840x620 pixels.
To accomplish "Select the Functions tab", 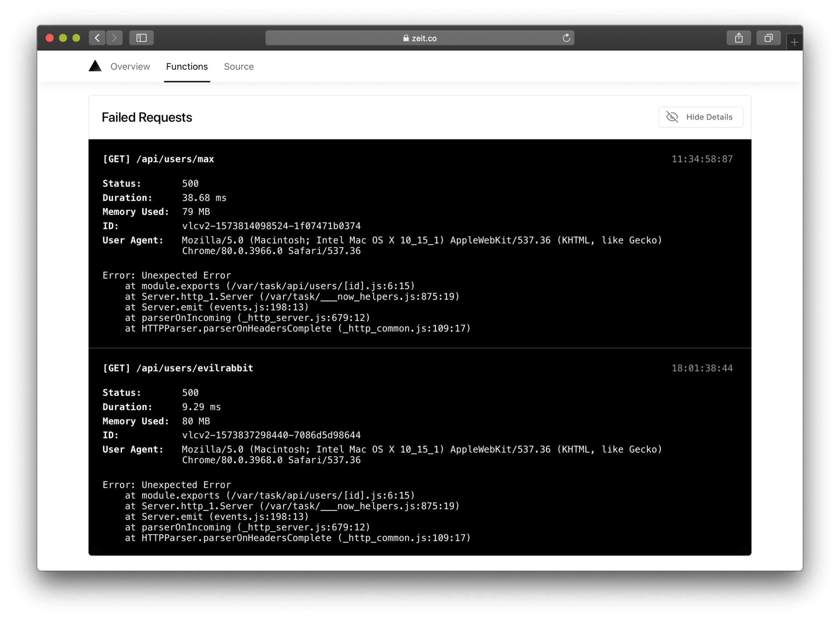I will point(187,67).
